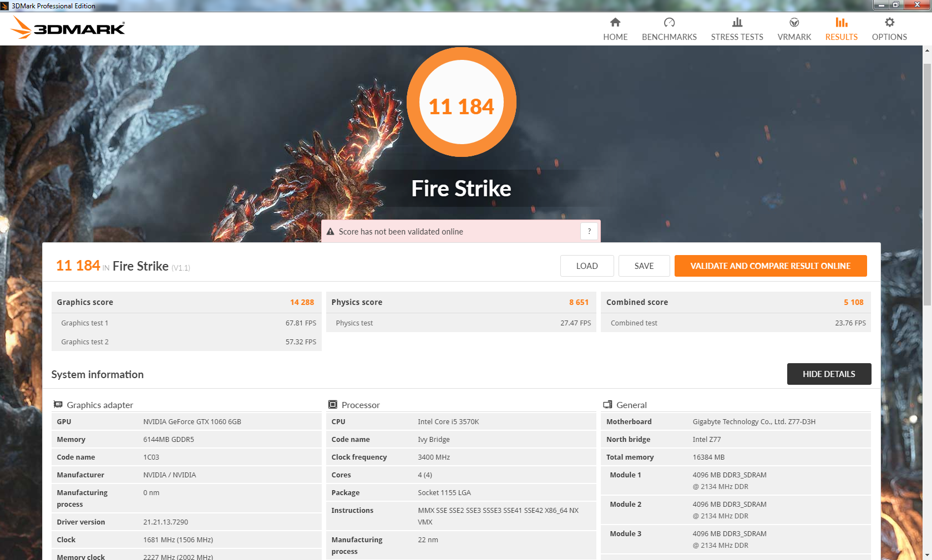Screen dimensions: 932x560
Task: Click the motherboard name Gigabyte Z77-D3H
Action: [754, 421]
